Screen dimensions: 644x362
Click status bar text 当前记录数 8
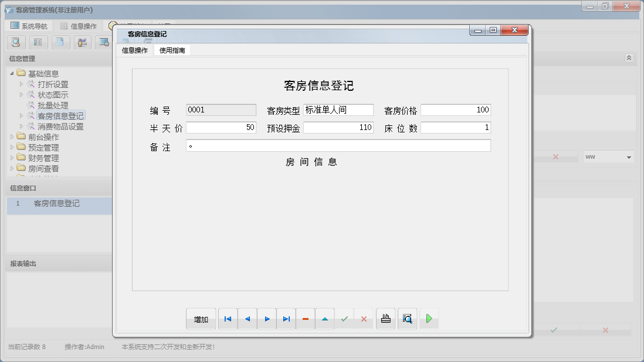coord(27,347)
